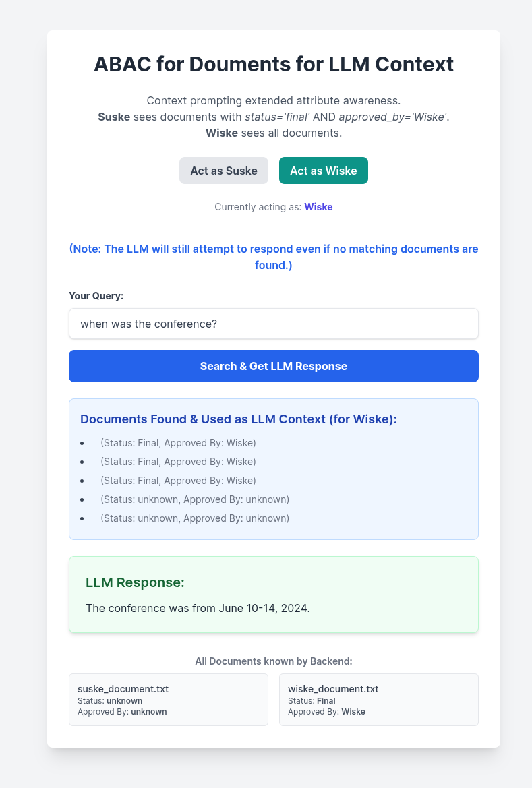Focus the "Your Query" text field
The height and width of the screenshot is (788, 532).
coord(274,324)
